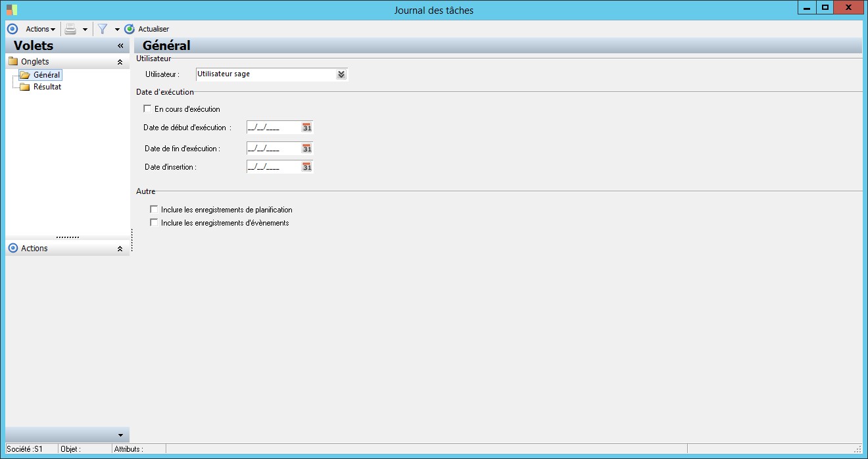Open calendar for Date de fin d'exécution
The height and width of the screenshot is (459, 868).
click(x=307, y=149)
